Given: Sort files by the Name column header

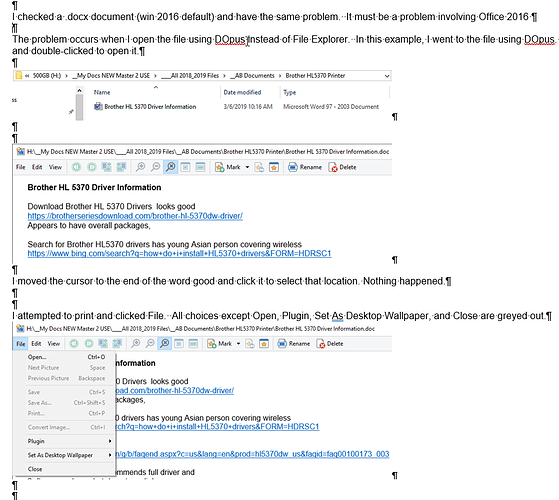Looking at the screenshot, I should tap(102, 92).
